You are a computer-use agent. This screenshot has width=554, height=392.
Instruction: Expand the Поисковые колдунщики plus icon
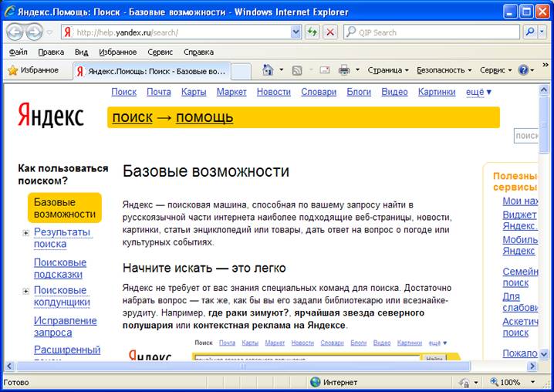click(x=25, y=291)
